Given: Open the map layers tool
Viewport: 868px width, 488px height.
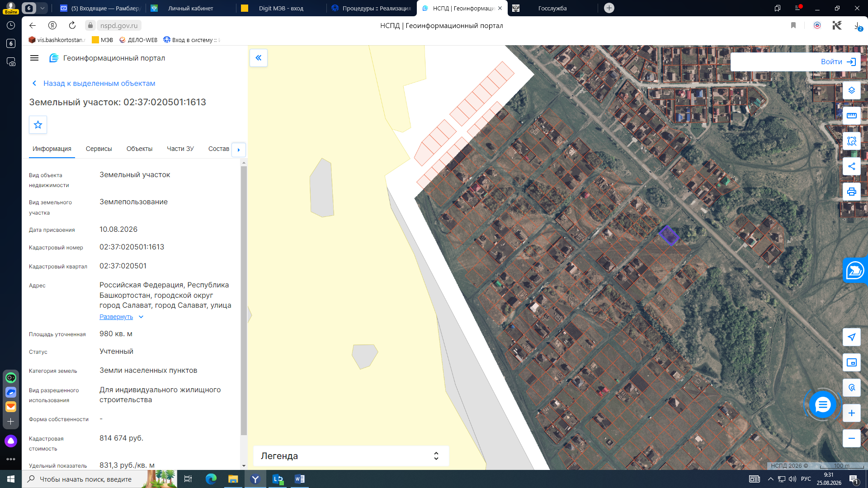Looking at the screenshot, I should coord(852,90).
